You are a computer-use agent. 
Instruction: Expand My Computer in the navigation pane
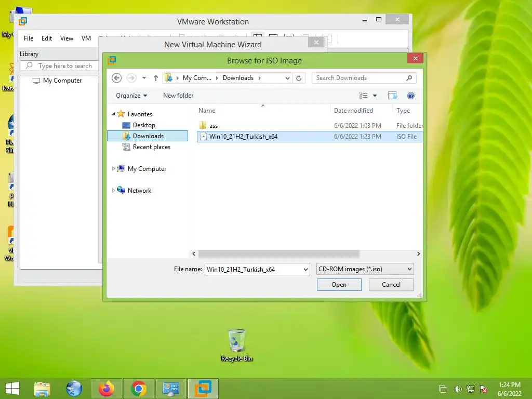coord(113,169)
